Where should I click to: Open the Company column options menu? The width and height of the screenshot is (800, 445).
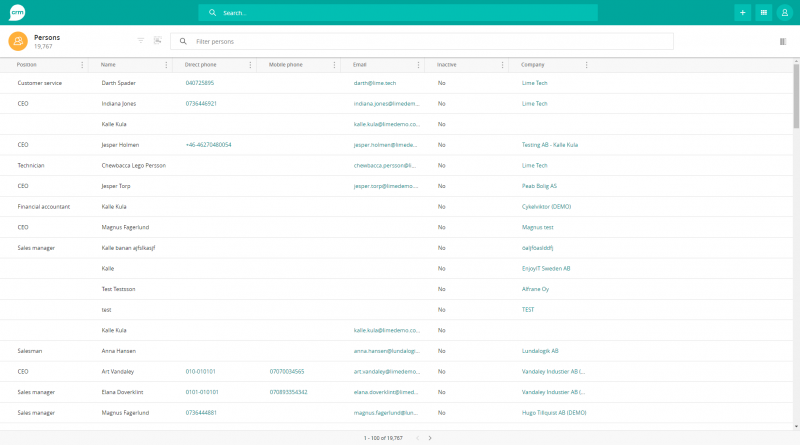tap(586, 65)
